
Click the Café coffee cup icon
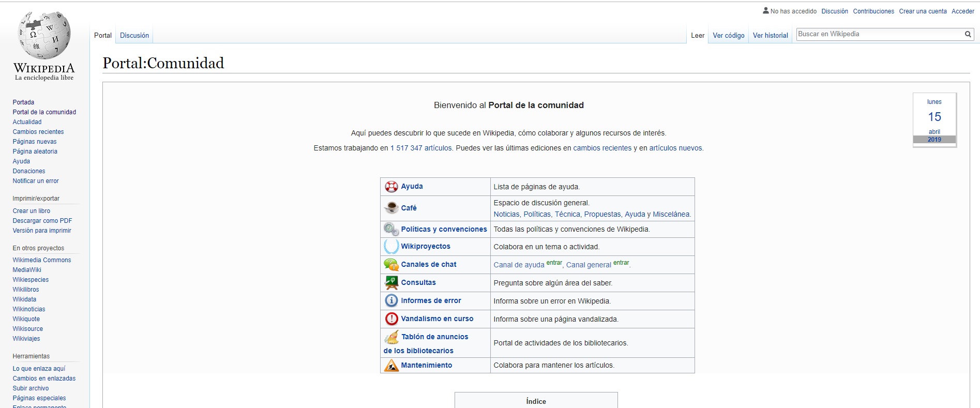coord(391,208)
